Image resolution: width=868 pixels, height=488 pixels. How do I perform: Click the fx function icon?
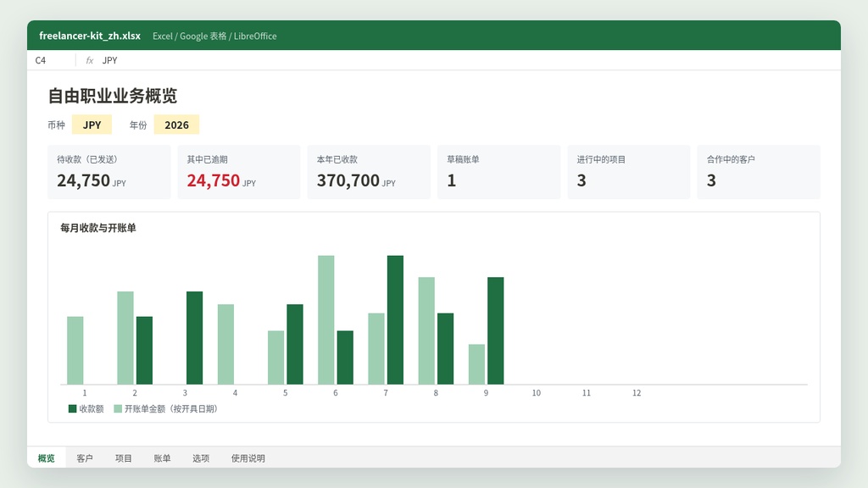(89, 60)
